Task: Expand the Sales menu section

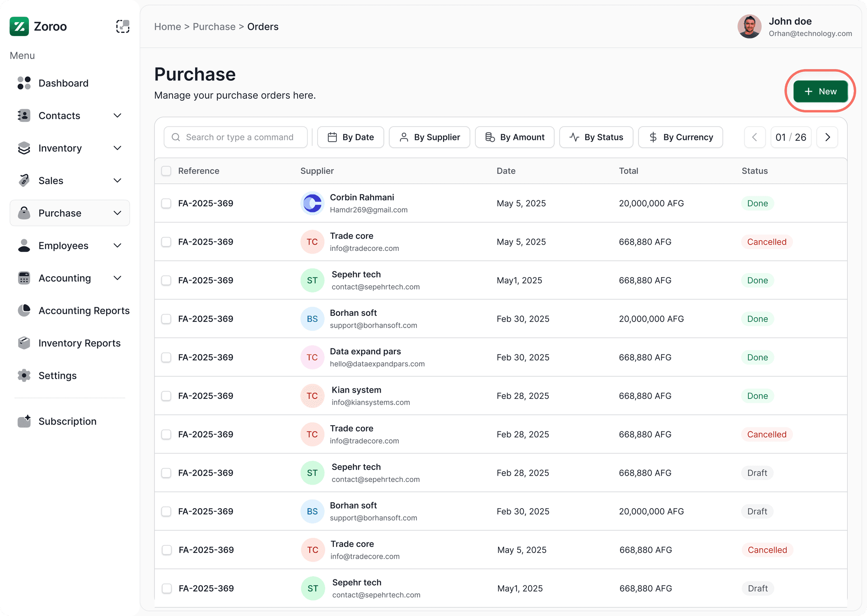Action: [117, 181]
